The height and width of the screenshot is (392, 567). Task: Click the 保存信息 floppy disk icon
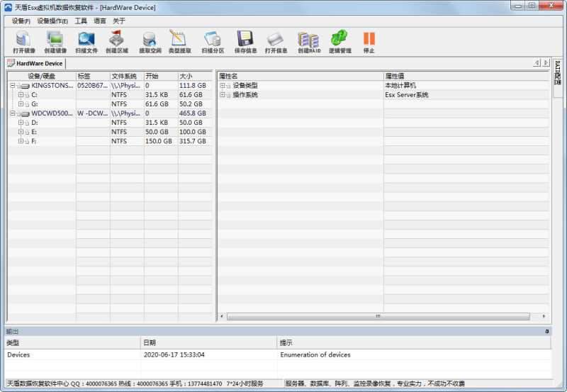point(245,39)
